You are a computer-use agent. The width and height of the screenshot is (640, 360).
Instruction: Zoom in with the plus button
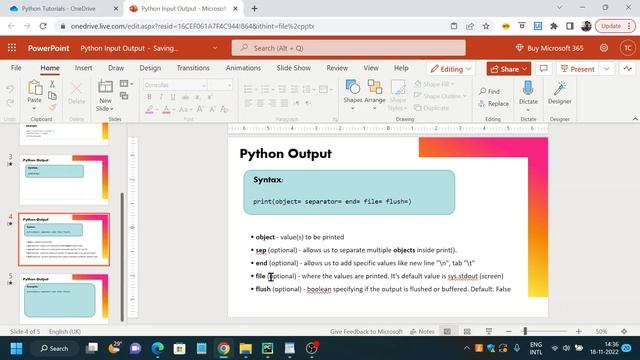(x=578, y=331)
